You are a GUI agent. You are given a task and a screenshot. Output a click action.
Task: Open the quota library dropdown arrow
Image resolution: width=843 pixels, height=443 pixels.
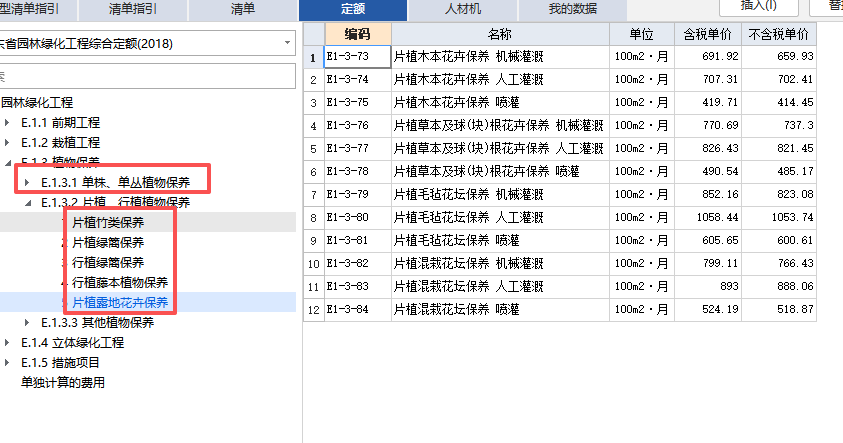click(x=288, y=43)
